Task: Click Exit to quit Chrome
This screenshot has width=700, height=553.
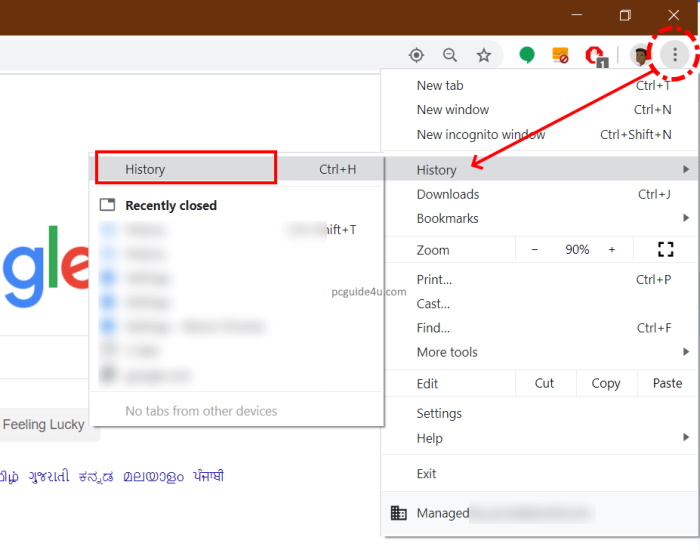Action: [540, 474]
